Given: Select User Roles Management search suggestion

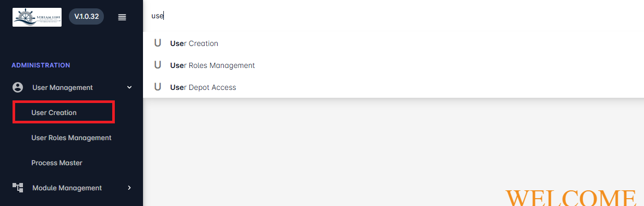Looking at the screenshot, I should [x=393, y=65].
